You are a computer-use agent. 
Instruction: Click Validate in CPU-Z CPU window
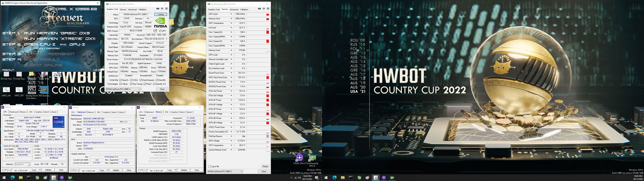click(x=48, y=170)
